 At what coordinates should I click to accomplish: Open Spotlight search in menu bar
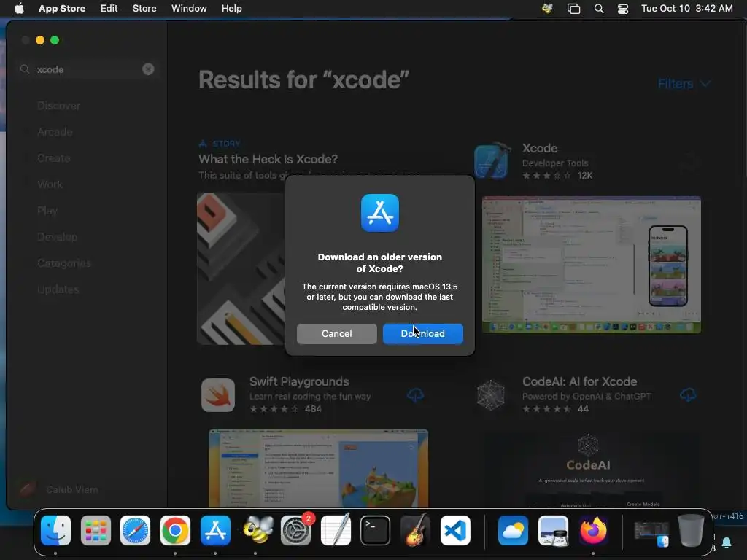click(599, 9)
